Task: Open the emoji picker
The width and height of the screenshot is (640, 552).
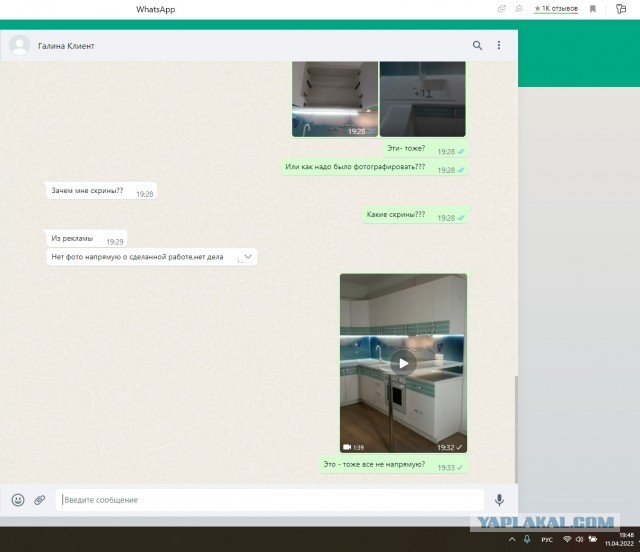Action: click(x=18, y=500)
